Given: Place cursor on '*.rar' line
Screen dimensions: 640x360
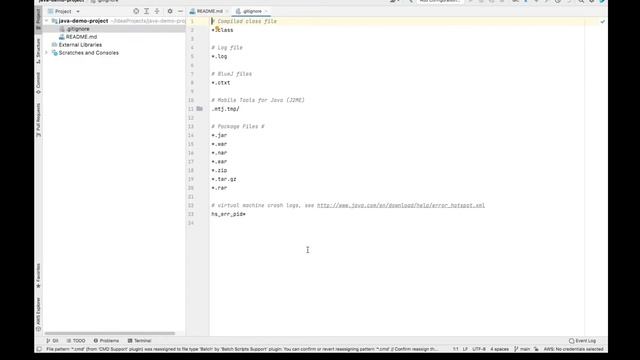Looking at the screenshot, I should 219,188.
